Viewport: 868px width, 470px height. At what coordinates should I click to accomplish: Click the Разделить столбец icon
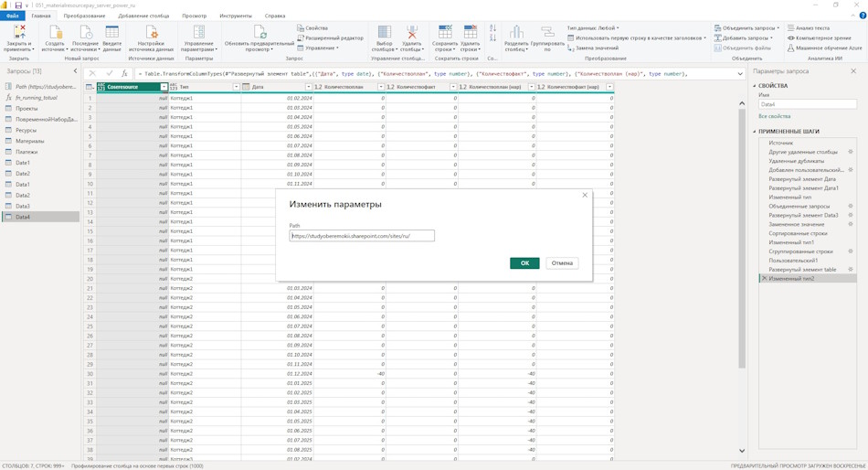point(516,32)
